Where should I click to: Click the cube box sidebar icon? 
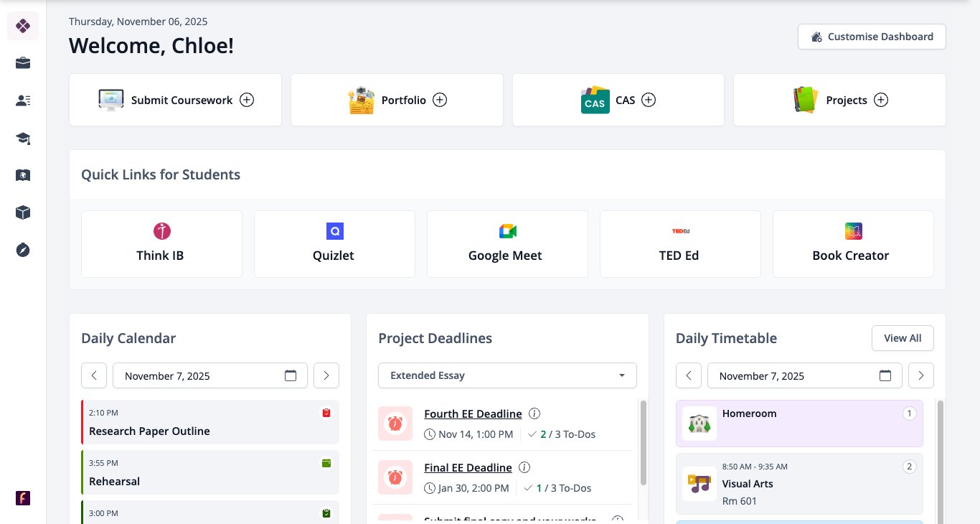(x=23, y=212)
